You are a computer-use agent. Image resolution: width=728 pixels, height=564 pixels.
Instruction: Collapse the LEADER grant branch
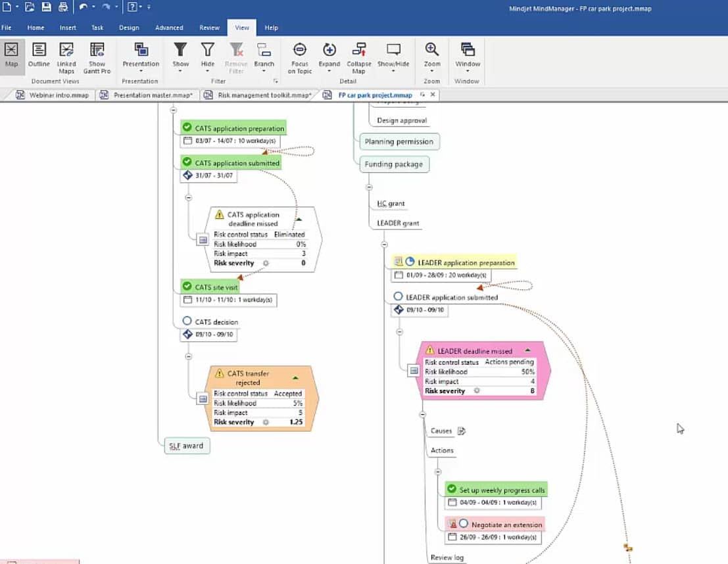[385, 244]
